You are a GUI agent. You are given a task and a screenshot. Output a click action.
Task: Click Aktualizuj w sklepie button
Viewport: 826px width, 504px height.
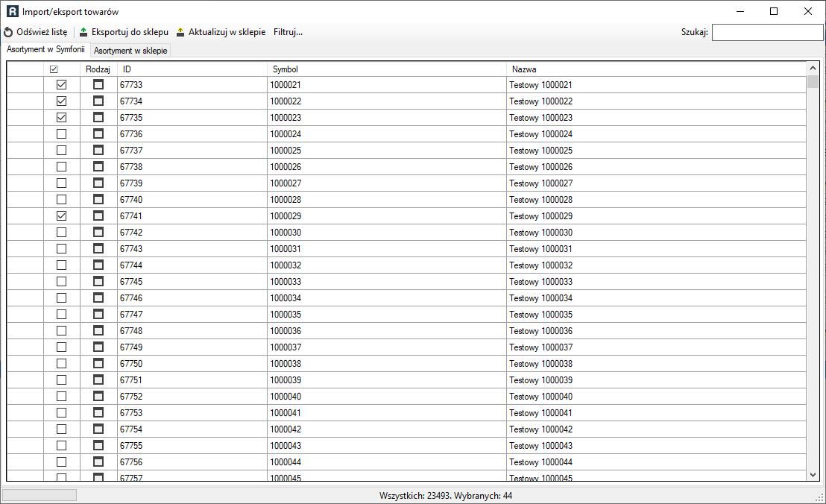[221, 32]
